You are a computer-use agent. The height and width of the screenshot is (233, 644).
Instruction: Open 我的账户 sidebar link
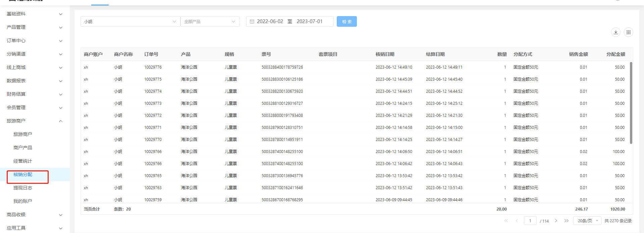(x=23, y=201)
